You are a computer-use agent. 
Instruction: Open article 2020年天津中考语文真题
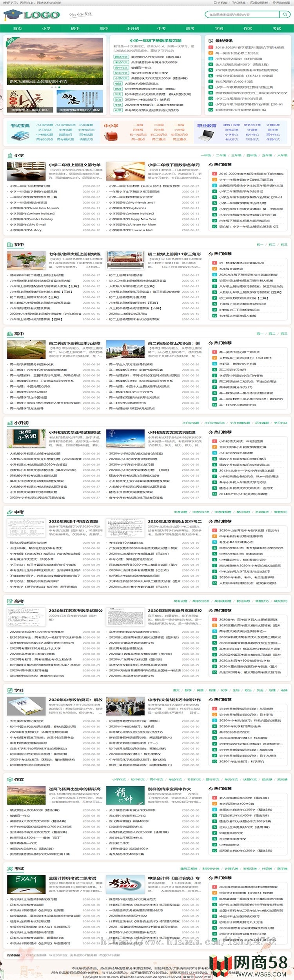tap(74, 521)
